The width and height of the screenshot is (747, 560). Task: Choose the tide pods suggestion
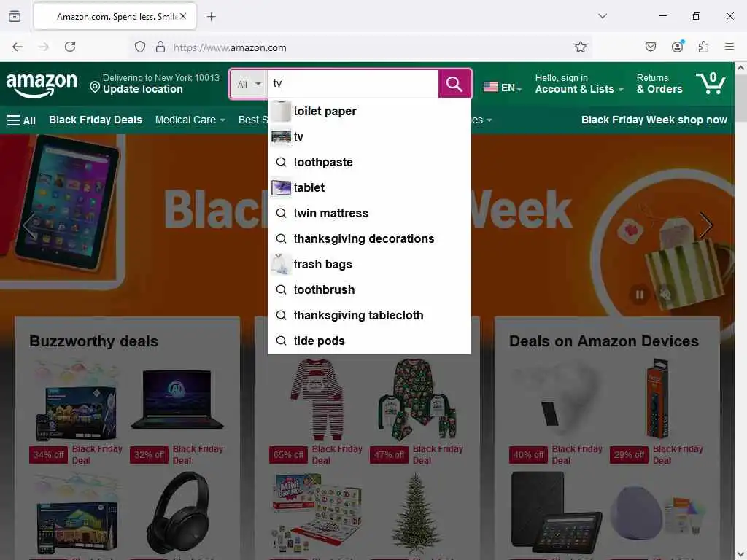tap(369, 341)
